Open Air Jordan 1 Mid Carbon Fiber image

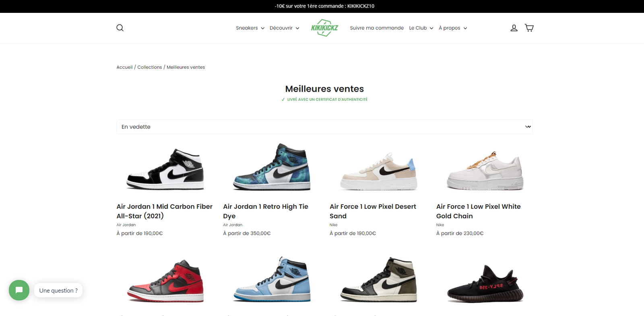click(165, 169)
